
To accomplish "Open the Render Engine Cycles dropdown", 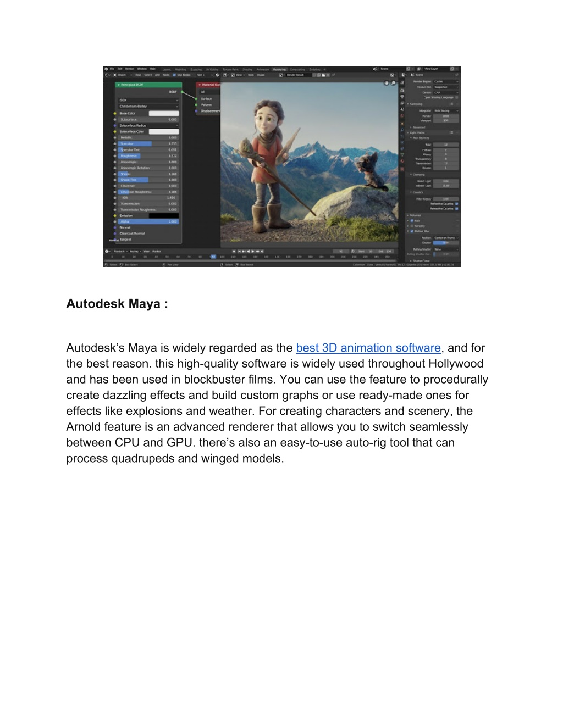I will click(x=446, y=81).
